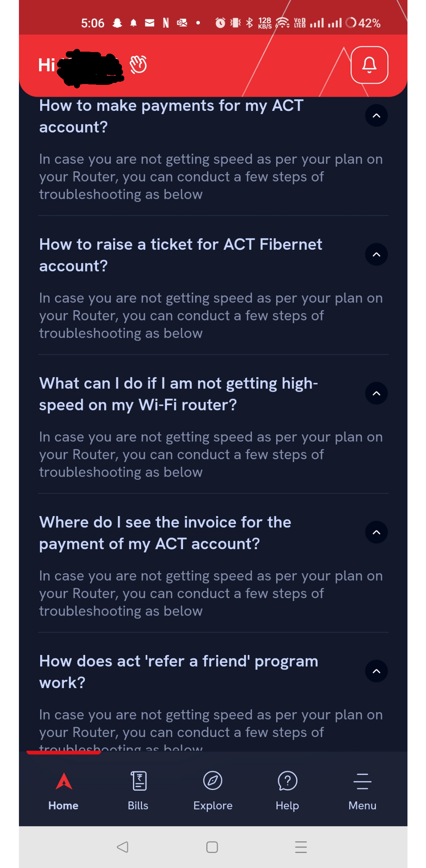Open the Bills receipt icon
Image resolution: width=426 pixels, height=868 pixels.
click(138, 781)
